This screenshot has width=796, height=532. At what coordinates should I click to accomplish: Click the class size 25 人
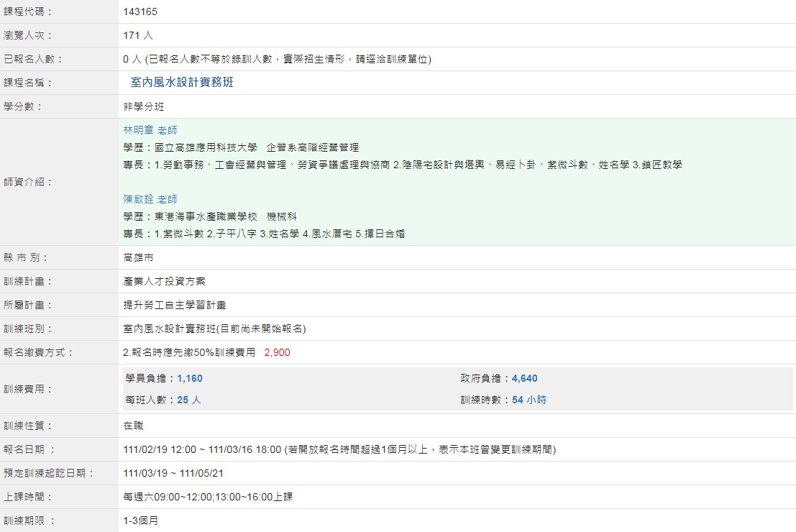coord(188,400)
